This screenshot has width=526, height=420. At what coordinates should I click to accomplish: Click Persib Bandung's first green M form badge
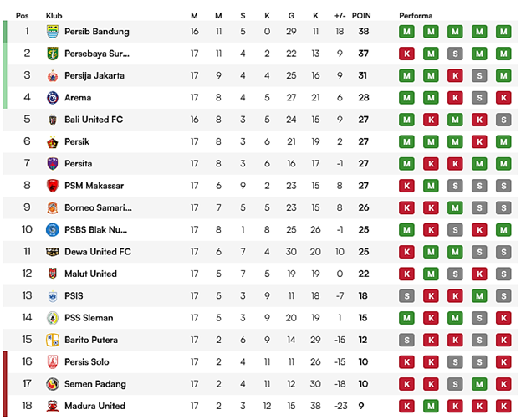tap(406, 32)
